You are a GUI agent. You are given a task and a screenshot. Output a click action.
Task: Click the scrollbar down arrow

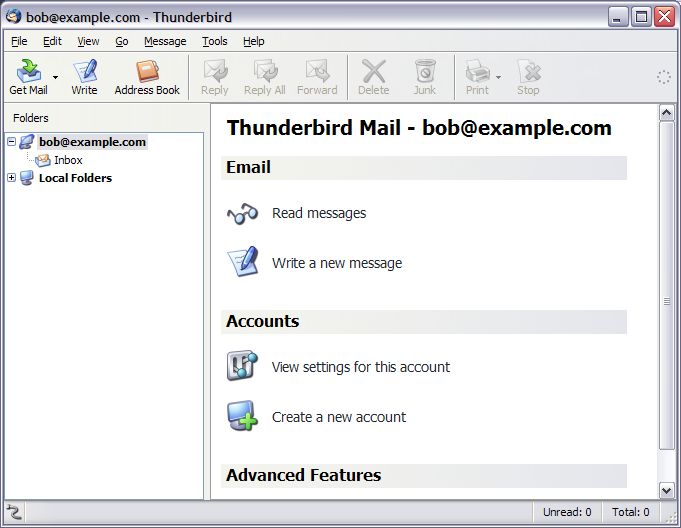667,491
